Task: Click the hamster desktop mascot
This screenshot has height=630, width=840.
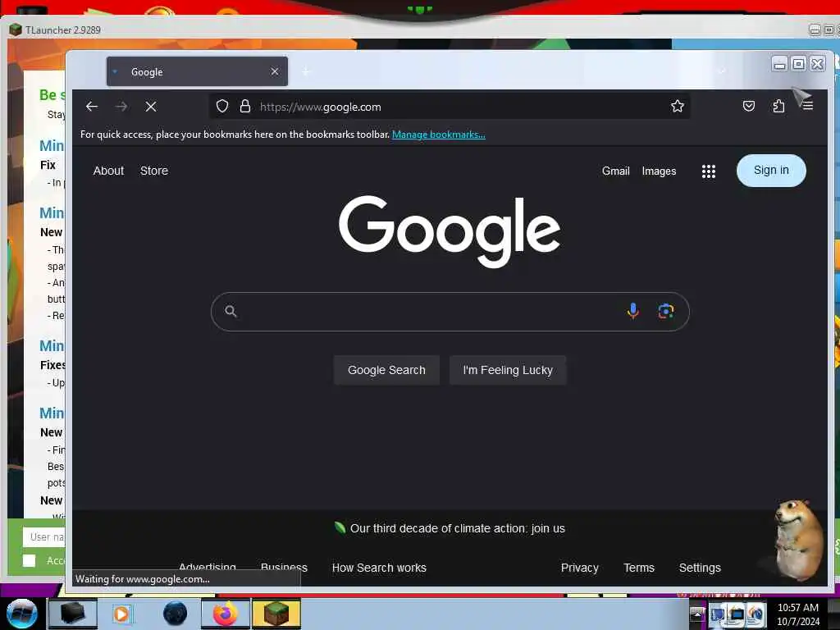Action: pos(797,541)
